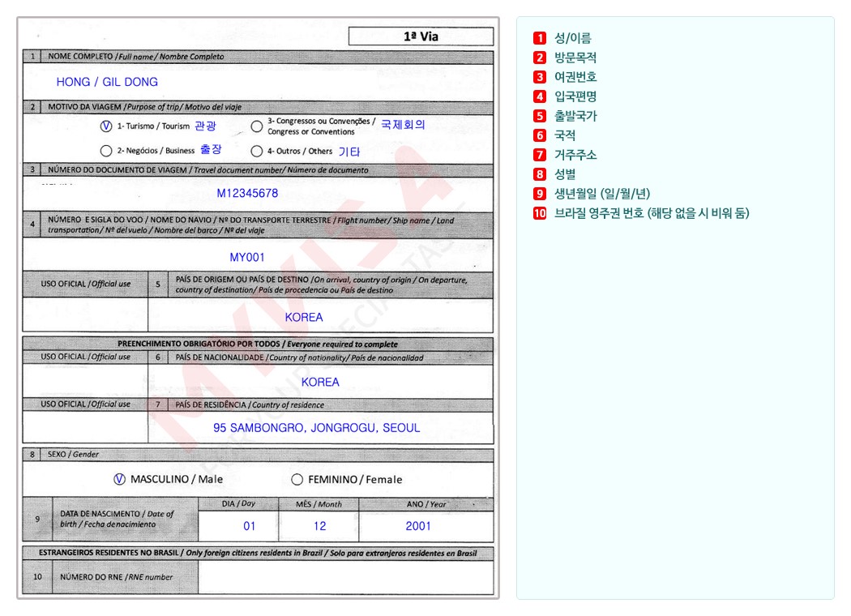Click the red number 7 legend badge

coord(540,156)
